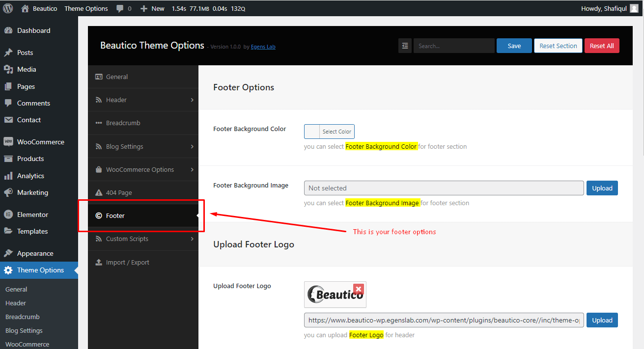The width and height of the screenshot is (644, 349).
Task: Open the Footer options tab
Action: [143, 215]
